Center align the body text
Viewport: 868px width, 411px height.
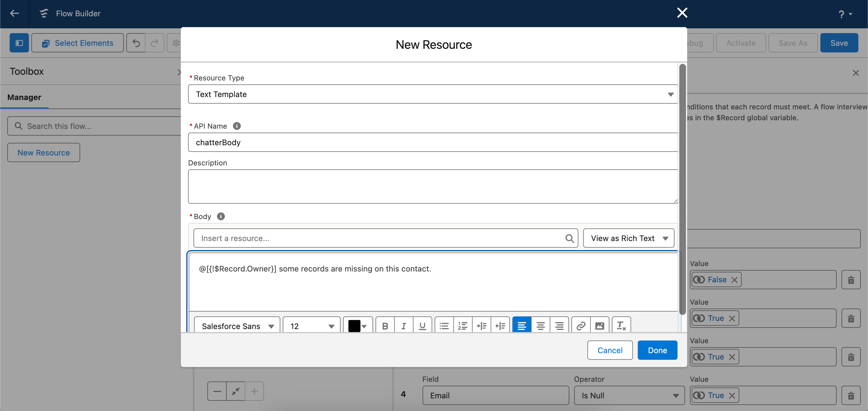[x=540, y=325]
